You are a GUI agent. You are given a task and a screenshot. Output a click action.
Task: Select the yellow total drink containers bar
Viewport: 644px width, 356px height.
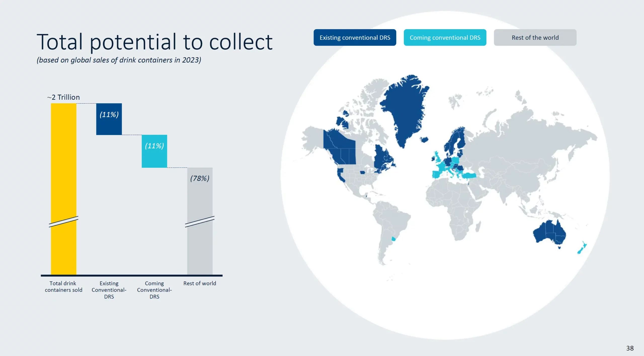(64, 189)
